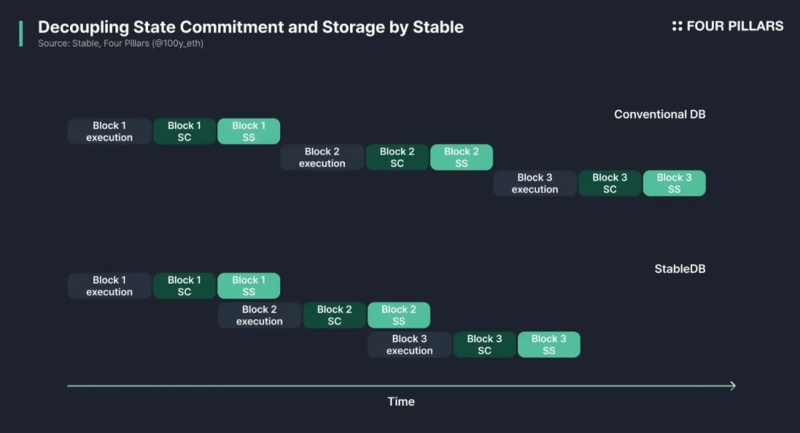Click Block 2 SS in Conventional DB diagram
This screenshot has width=800, height=433.
coord(461,157)
